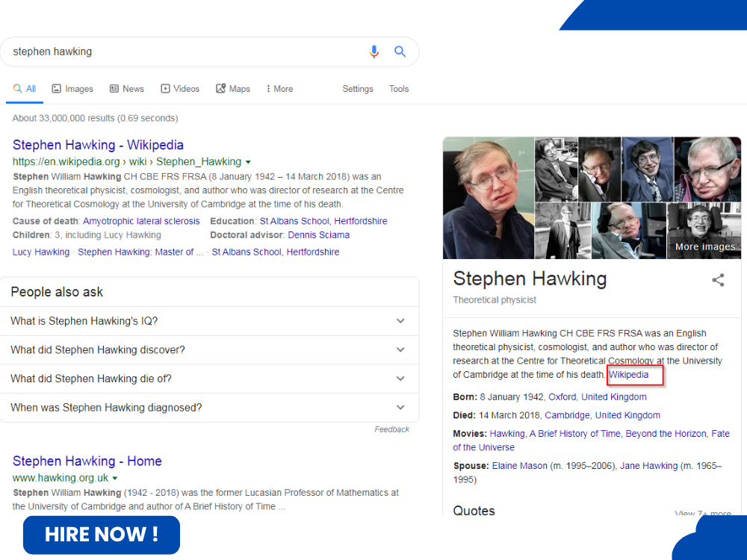Open search Settings
The width and height of the screenshot is (747, 560).
pos(358,89)
